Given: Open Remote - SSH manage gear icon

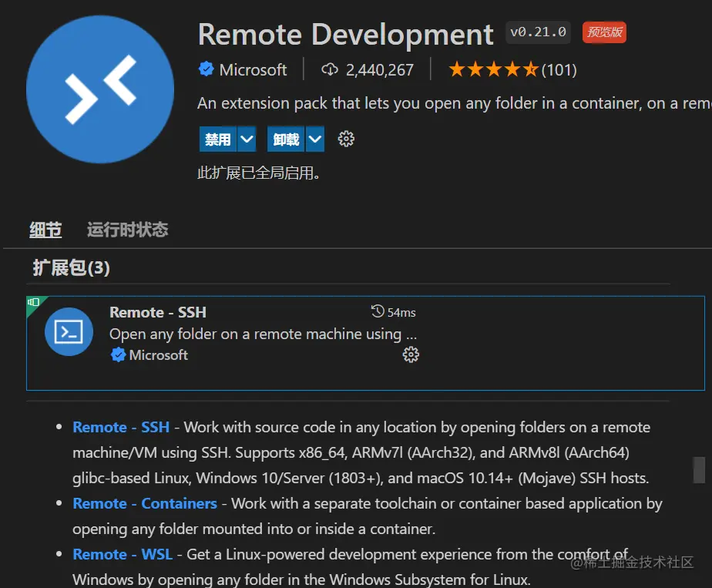Looking at the screenshot, I should pos(411,354).
